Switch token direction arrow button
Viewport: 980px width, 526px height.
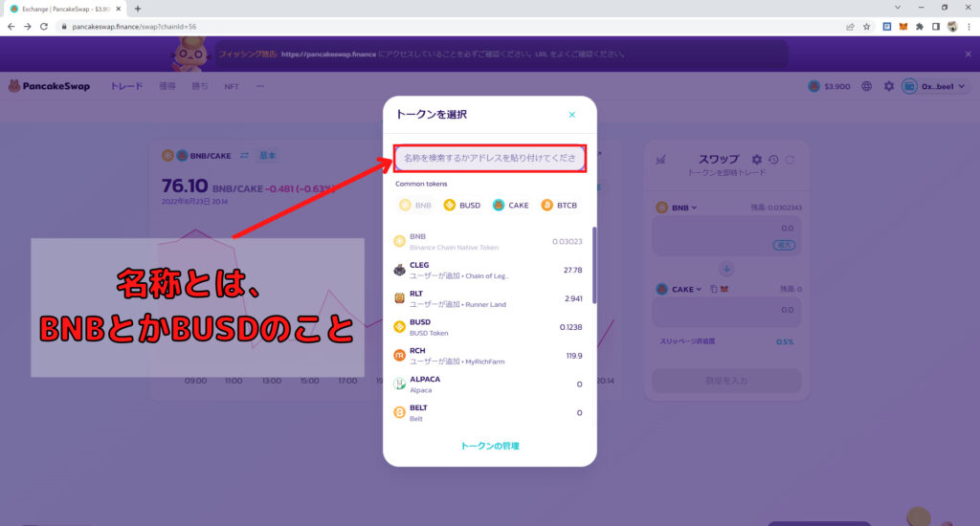[x=726, y=270]
